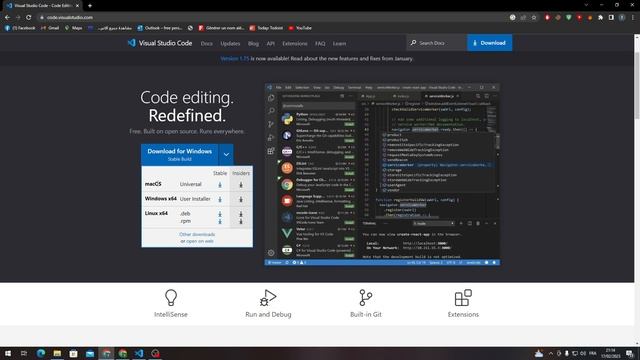This screenshot has width=640, height=360.
Task: Open the Today Todoist bookmark
Action: 266,28
